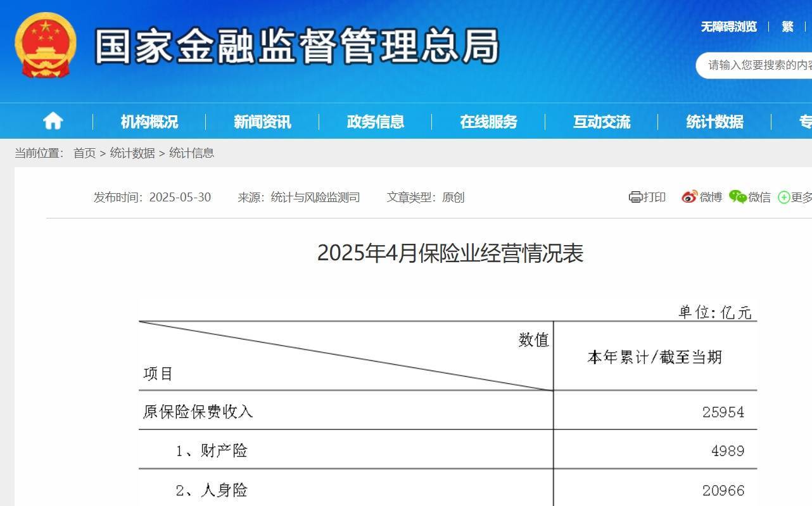Image resolution: width=812 pixels, height=506 pixels.
Task: Share article via WeChat icon
Action: point(737,197)
